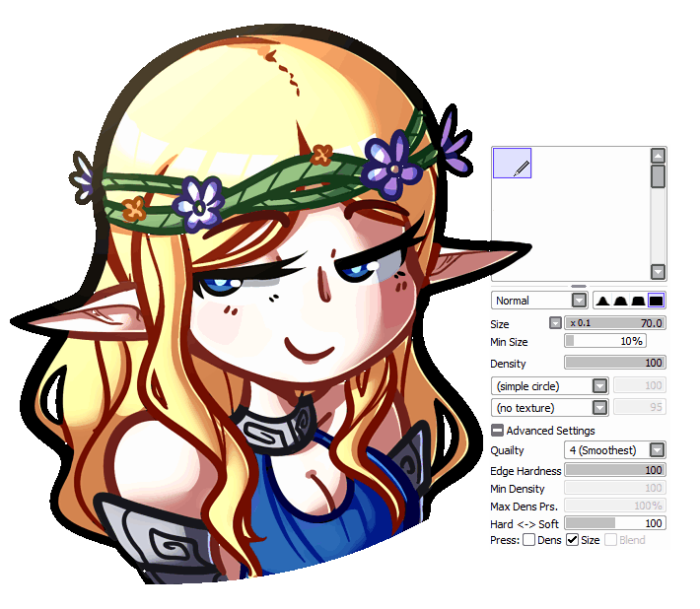Click the Max Dens Prs. label
This screenshot has height=609, width=700.
(524, 507)
